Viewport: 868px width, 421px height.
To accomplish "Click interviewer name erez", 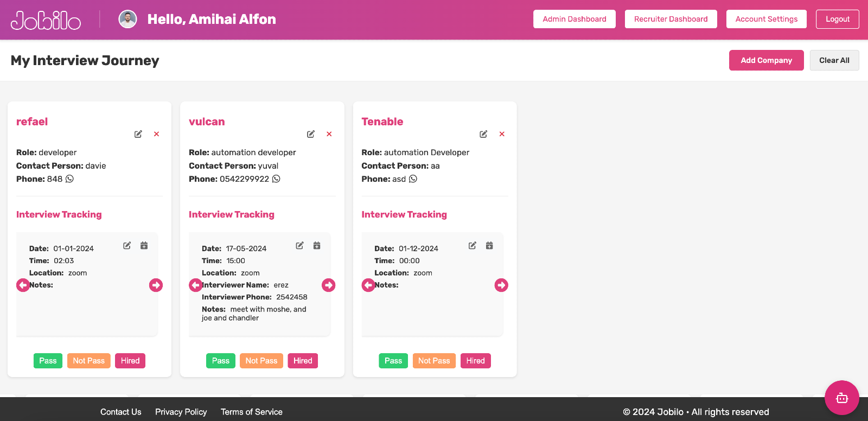I will pos(281,285).
